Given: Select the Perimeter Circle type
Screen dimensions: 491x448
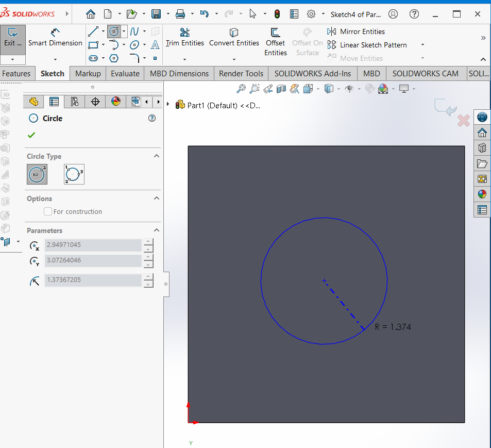Looking at the screenshot, I should 74,174.
